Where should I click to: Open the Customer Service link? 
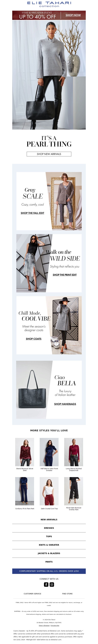(x=32, y=594)
